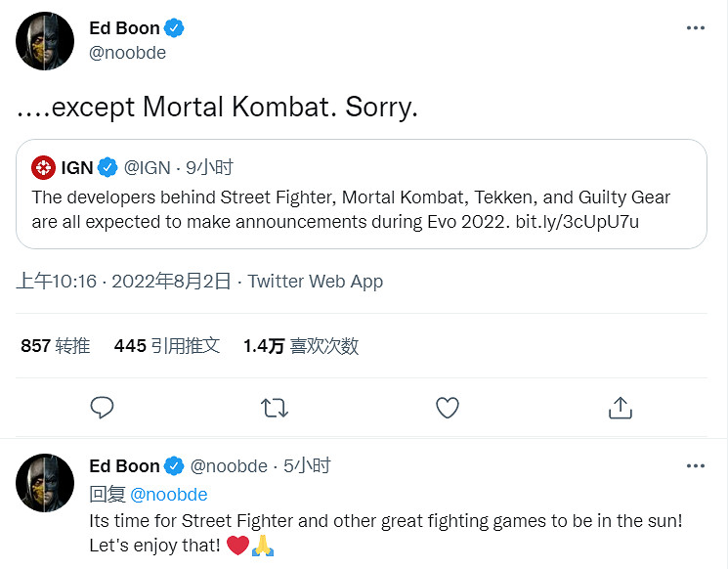View the 445 quote tweets
Viewport: 728px width, 569px height.
pyautogui.click(x=167, y=345)
